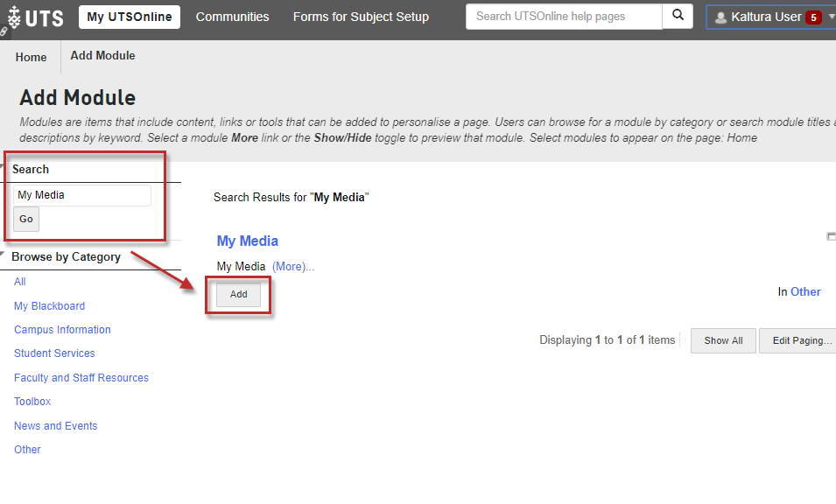The image size is (836, 504).
Task: Open the Communities tab
Action: coord(232,17)
